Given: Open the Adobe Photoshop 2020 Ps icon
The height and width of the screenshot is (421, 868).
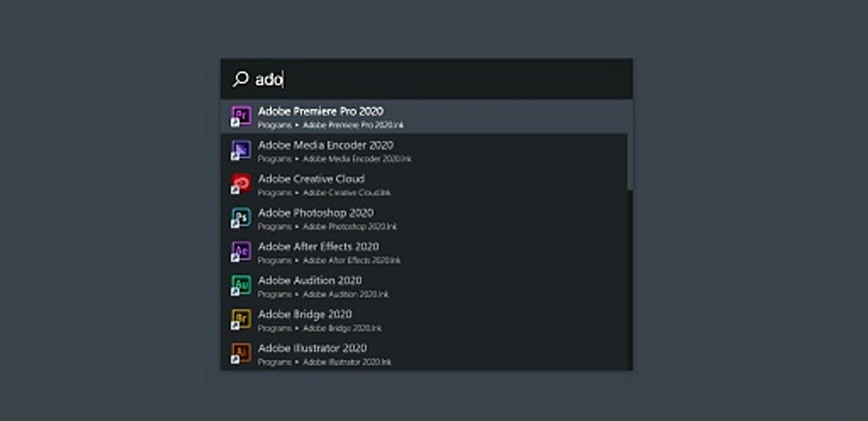Looking at the screenshot, I should click(x=241, y=218).
